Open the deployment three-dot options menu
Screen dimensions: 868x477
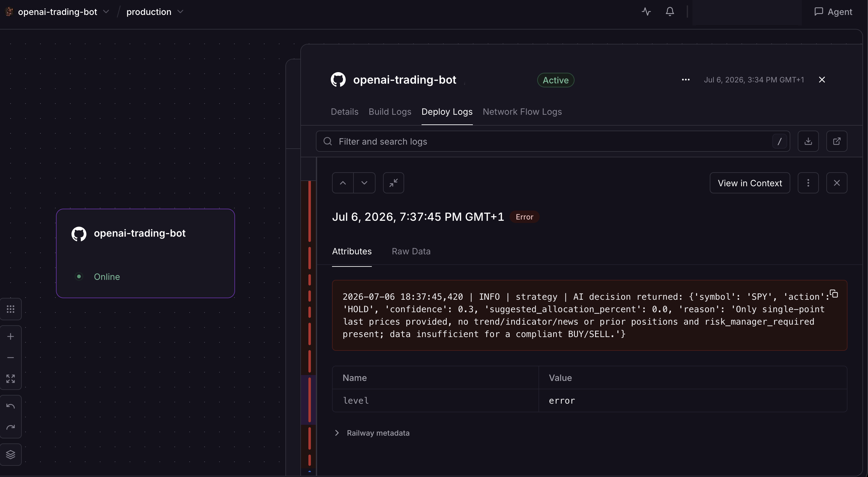[686, 80]
